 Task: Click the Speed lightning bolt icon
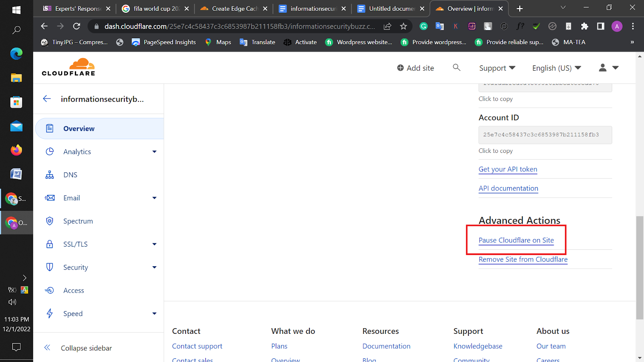point(50,313)
